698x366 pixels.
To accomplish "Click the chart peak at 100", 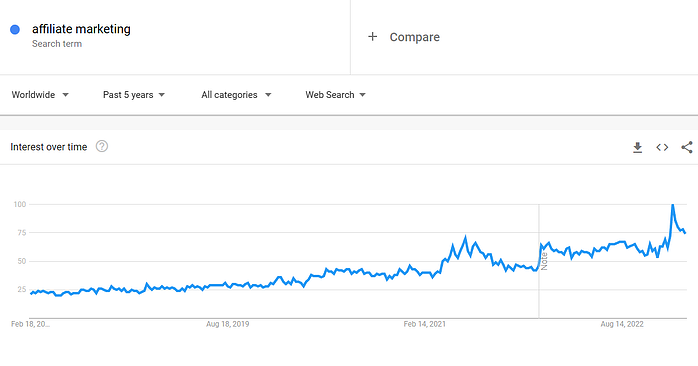I will pos(672,205).
